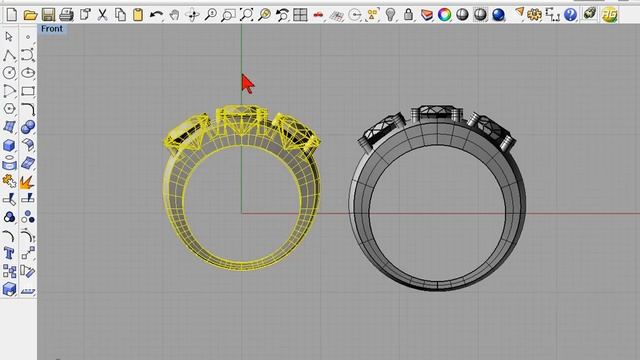640x360 pixels.
Task: Select the Rectangle tool
Action: [x=27, y=91]
